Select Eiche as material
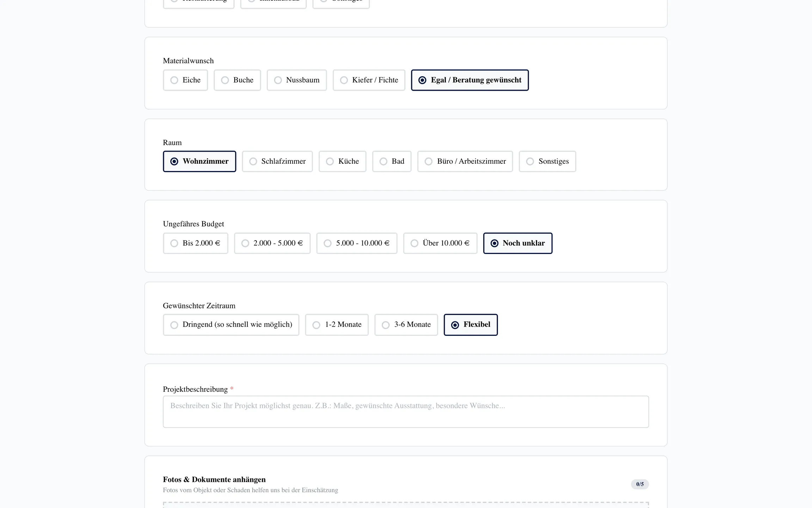Viewport: 812px width, 508px height. (x=185, y=80)
